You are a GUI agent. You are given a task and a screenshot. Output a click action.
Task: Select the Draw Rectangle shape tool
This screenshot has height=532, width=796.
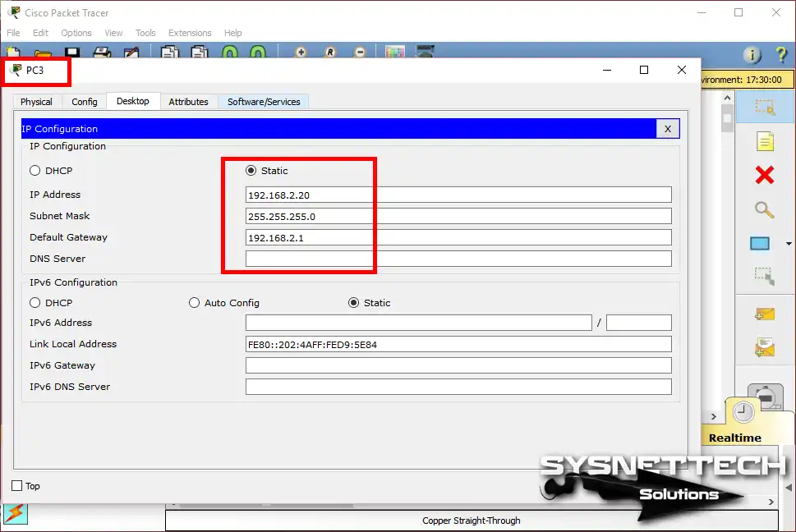point(760,244)
